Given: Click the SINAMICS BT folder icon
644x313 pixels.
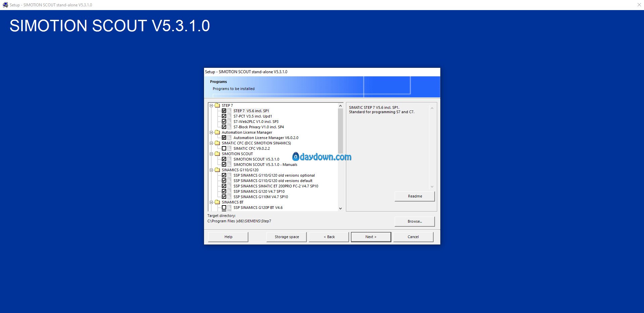Looking at the screenshot, I should 217,202.
